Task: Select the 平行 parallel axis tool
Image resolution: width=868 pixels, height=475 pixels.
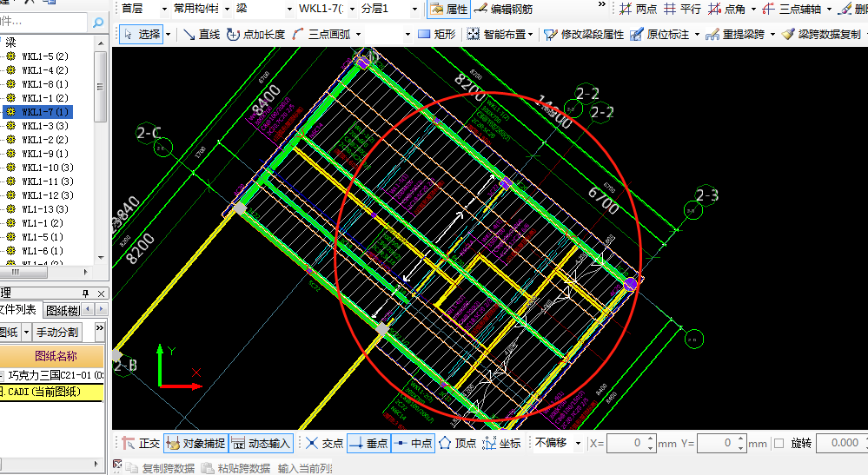Action: click(x=682, y=9)
